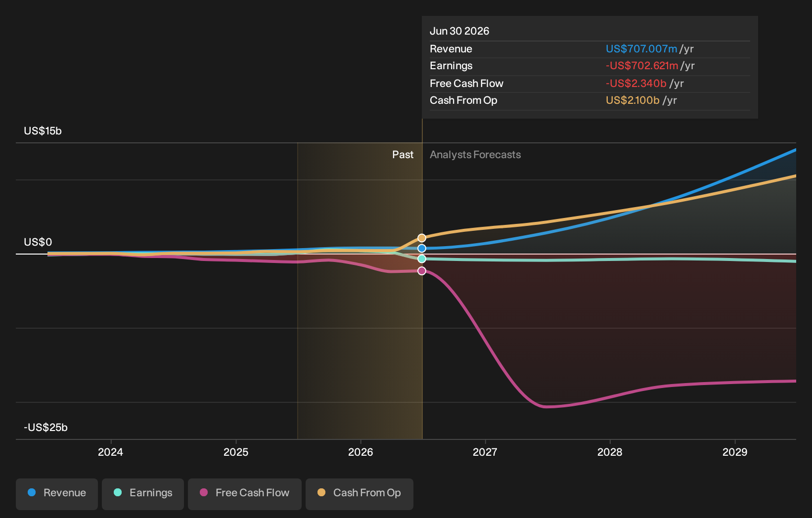The width and height of the screenshot is (812, 518).
Task: Click the 2024 x-axis label
Action: [111, 452]
